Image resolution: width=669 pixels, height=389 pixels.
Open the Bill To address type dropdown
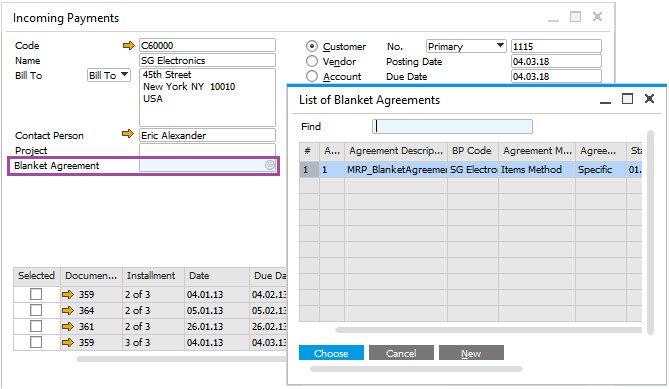click(x=109, y=75)
